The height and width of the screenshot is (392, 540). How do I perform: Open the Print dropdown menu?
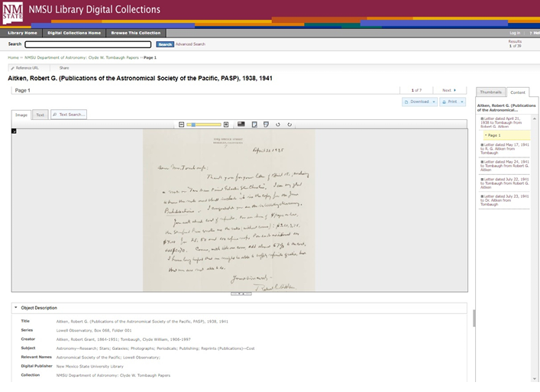point(451,102)
